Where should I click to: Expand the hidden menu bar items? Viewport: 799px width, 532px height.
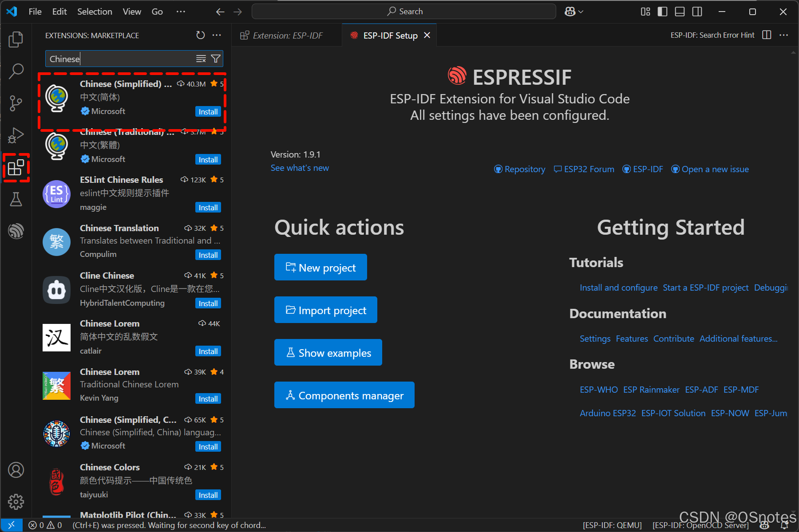tap(181, 12)
